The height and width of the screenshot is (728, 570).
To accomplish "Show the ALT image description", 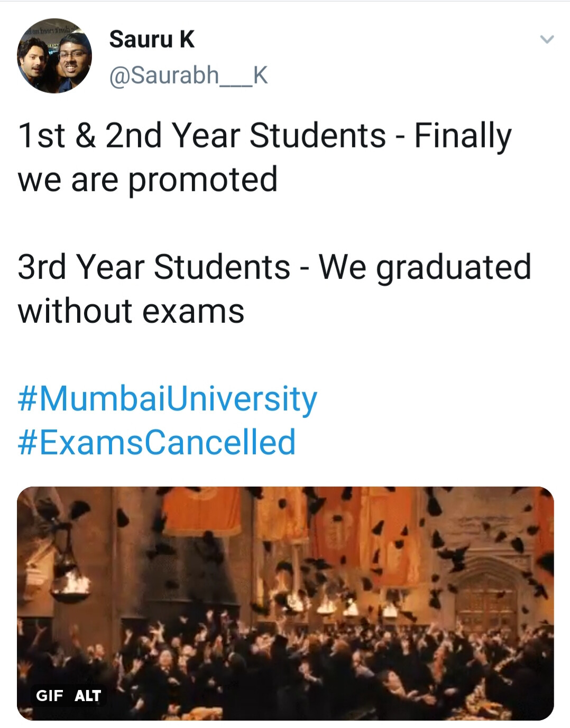I will pyautogui.click(x=88, y=695).
